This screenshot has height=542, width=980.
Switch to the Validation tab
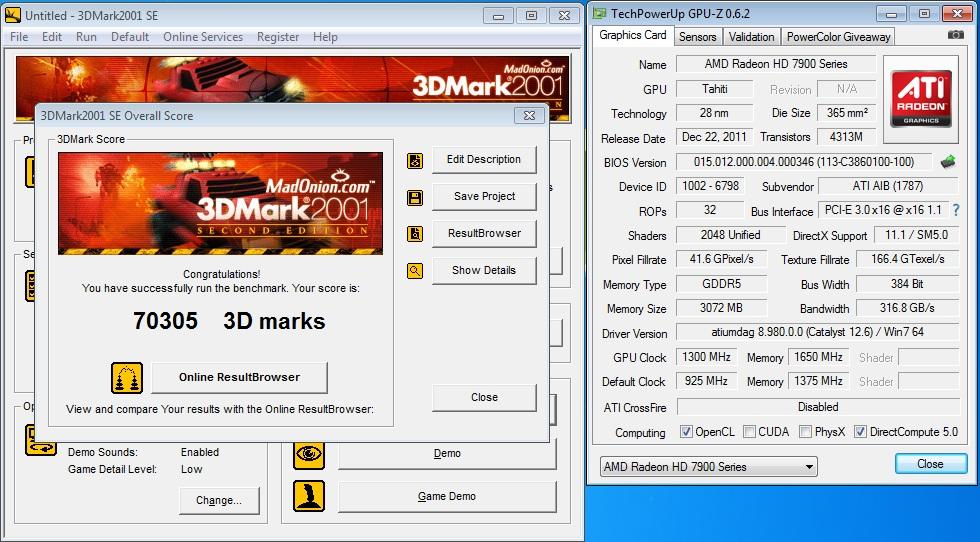click(x=751, y=37)
